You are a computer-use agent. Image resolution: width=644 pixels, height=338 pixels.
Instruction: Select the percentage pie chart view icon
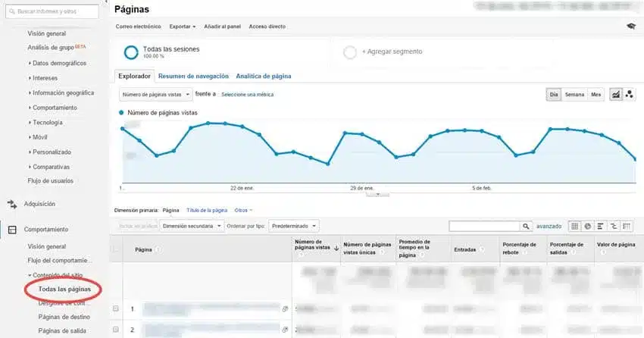(588, 227)
